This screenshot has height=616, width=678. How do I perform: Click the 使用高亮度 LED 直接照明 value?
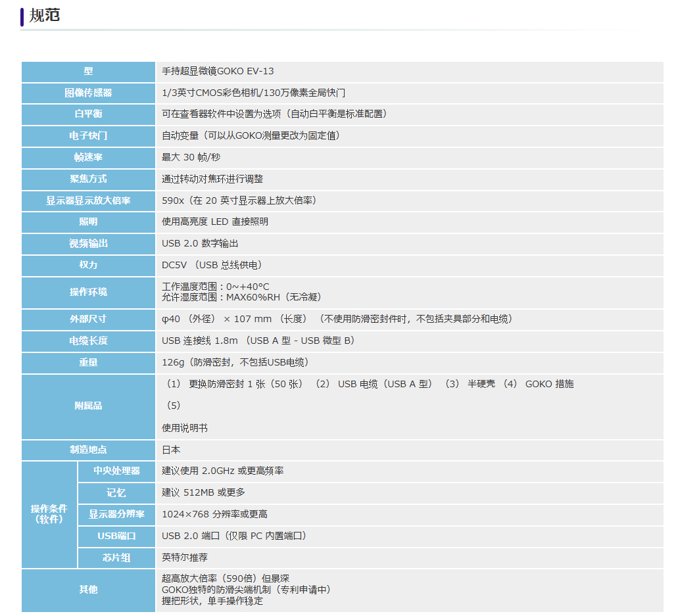point(215,222)
